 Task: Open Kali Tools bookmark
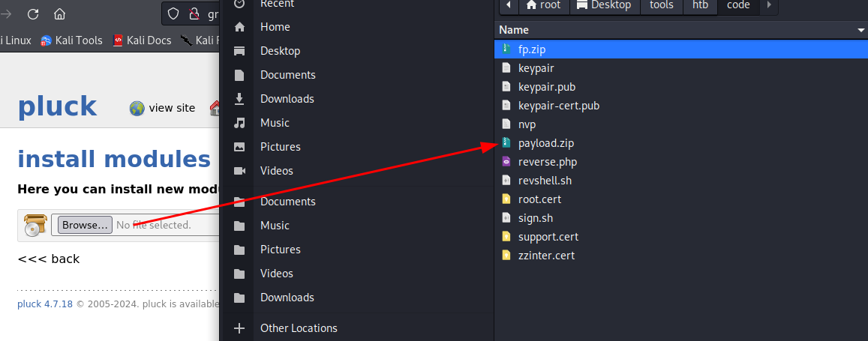(71, 40)
